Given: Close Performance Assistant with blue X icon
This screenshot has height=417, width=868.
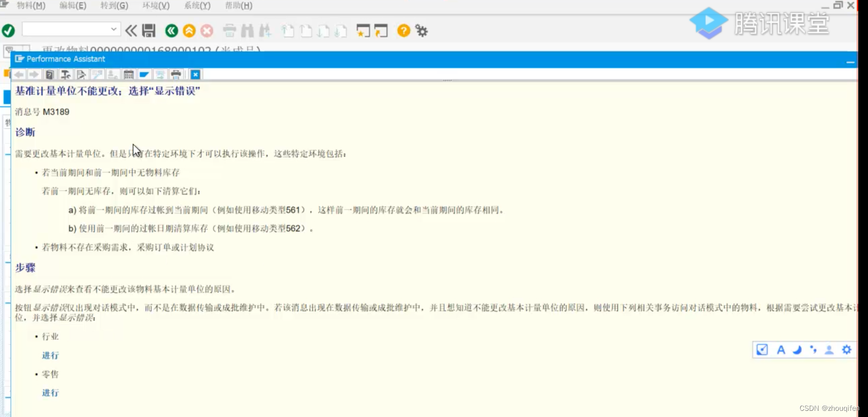Looking at the screenshot, I should coord(195,75).
